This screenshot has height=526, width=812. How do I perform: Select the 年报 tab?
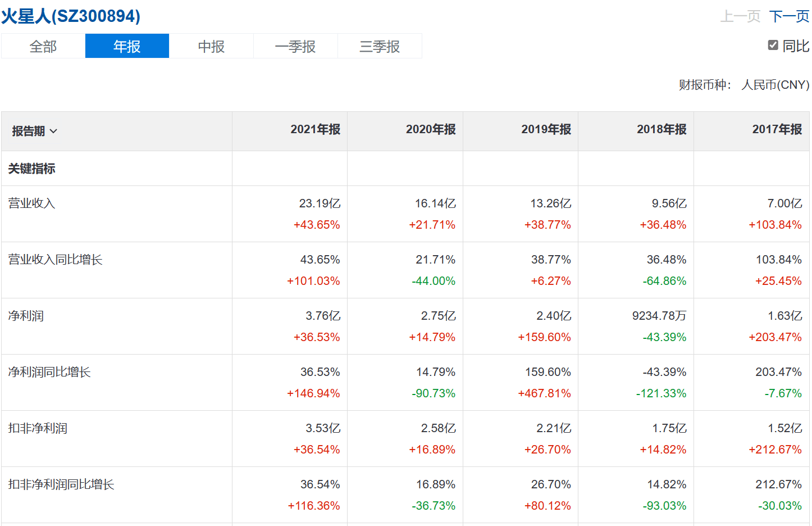(127, 46)
